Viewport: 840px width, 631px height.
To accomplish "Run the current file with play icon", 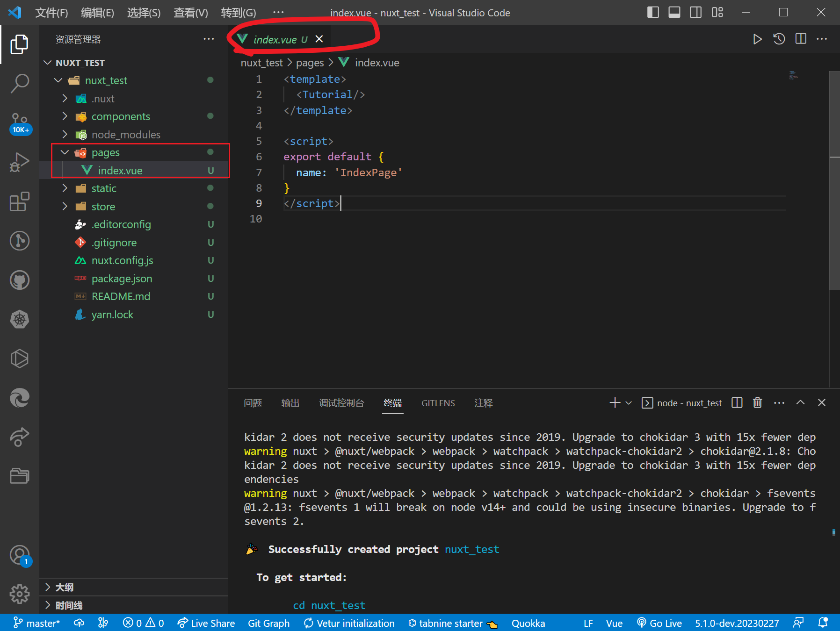I will pos(757,39).
